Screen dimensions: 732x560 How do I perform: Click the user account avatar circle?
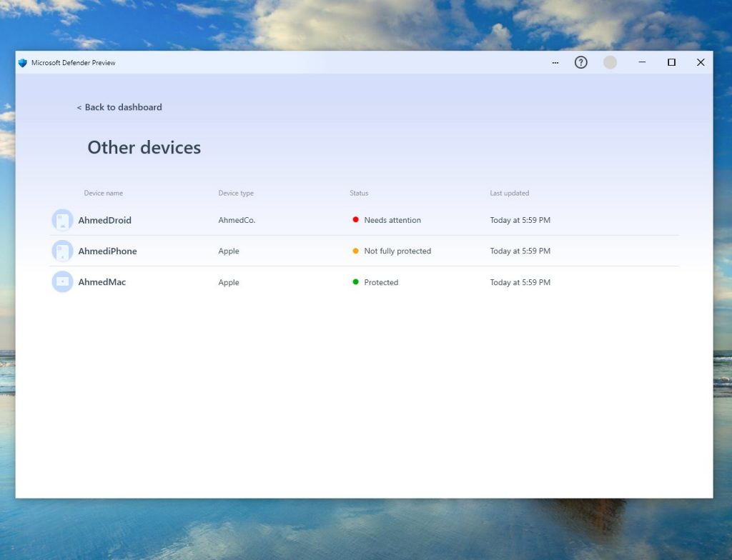point(610,63)
